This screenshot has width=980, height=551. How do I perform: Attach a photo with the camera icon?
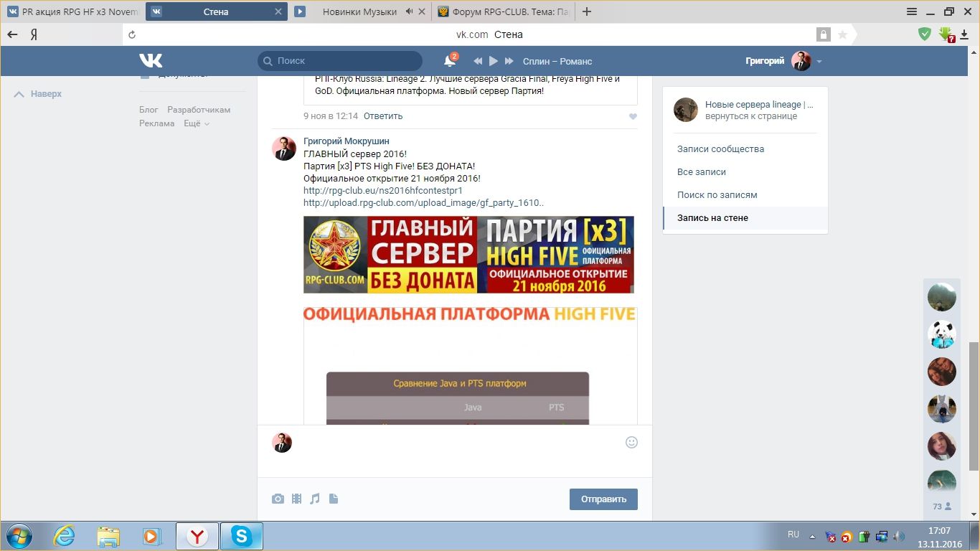click(x=278, y=499)
